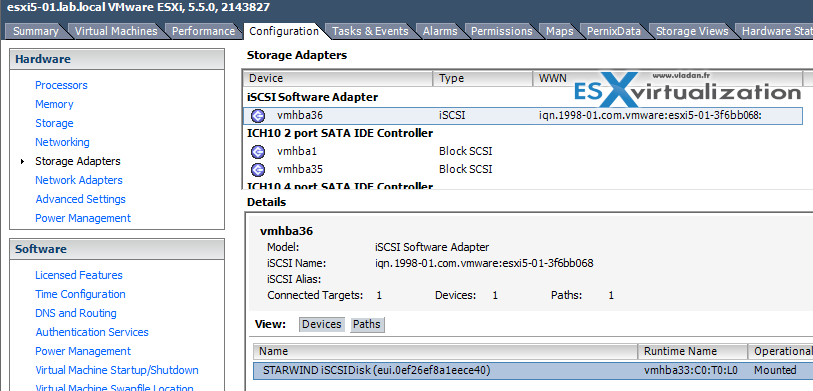Screen dimensions: 813x391
Task: Select Storage Adapters in Hardware list
Action: (x=78, y=161)
